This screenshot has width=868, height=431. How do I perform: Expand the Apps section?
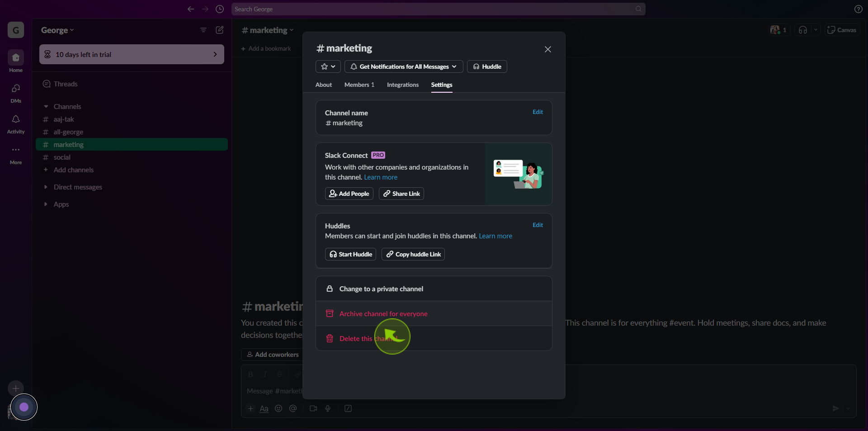click(x=46, y=204)
